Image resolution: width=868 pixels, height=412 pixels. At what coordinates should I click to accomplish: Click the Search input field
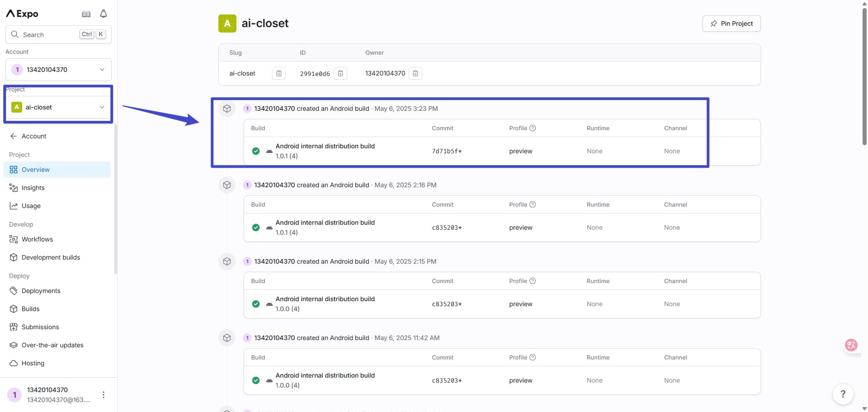(50, 34)
